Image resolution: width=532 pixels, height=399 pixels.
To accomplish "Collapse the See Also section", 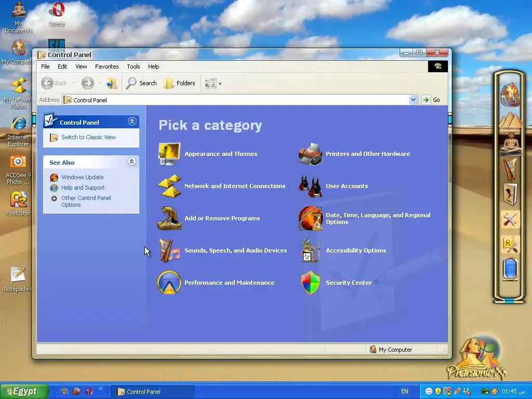I will pyautogui.click(x=132, y=162).
